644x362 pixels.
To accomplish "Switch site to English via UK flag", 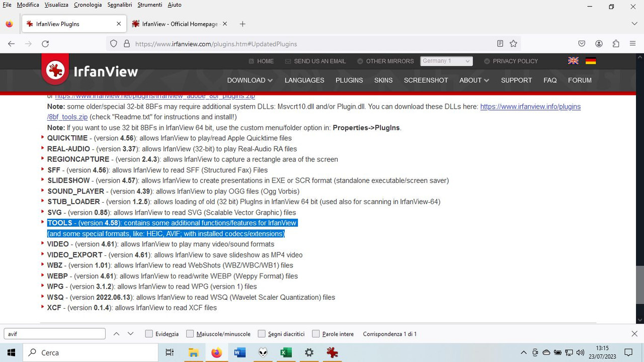I will [573, 61].
